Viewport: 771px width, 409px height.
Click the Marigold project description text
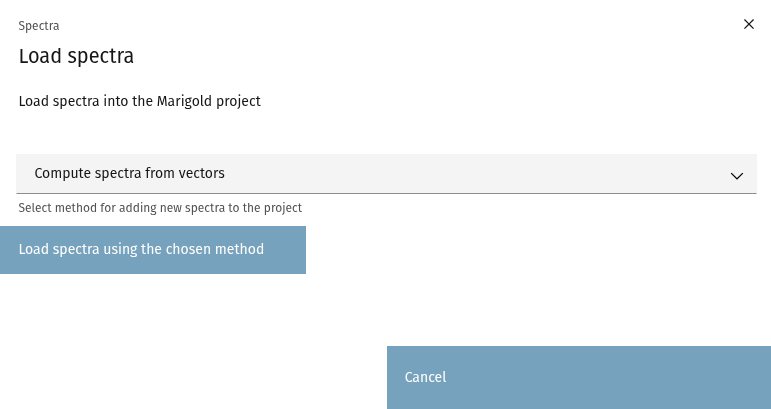pyautogui.click(x=140, y=101)
